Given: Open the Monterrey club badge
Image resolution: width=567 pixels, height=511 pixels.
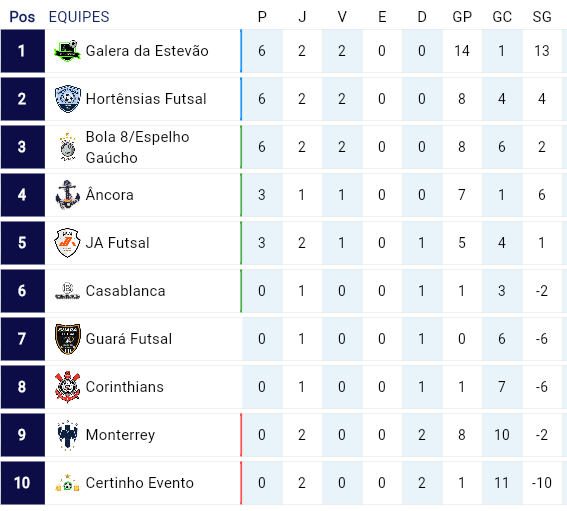Looking at the screenshot, I should [68, 435].
